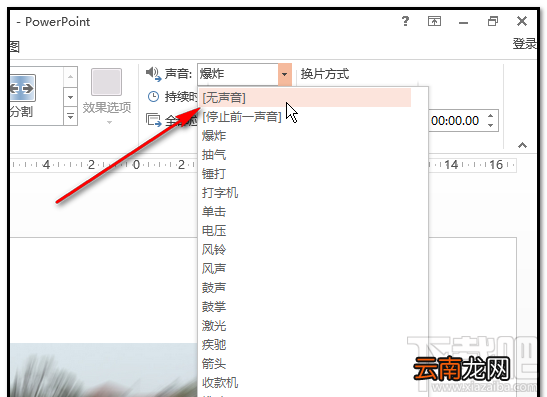
Task: Collapse the ribbon with the chevron
Action: coord(522,145)
